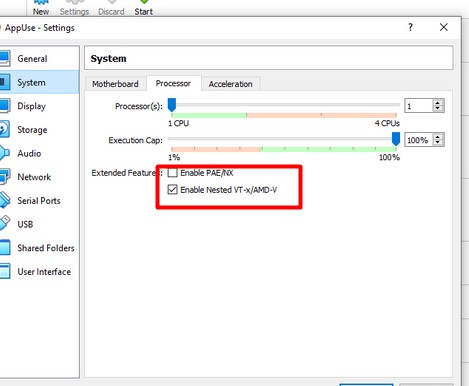Decrease execution cap with down arrow
This screenshot has width=469, height=386.
(438, 143)
